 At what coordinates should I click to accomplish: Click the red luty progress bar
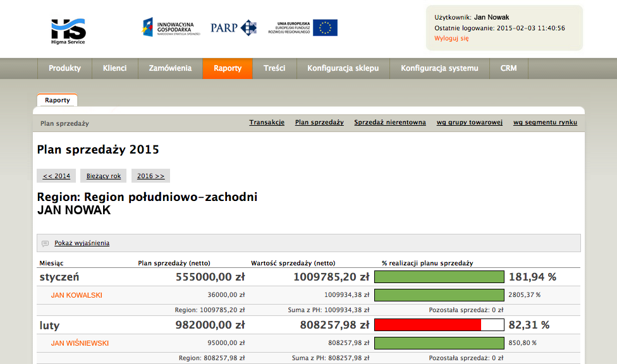(428, 325)
